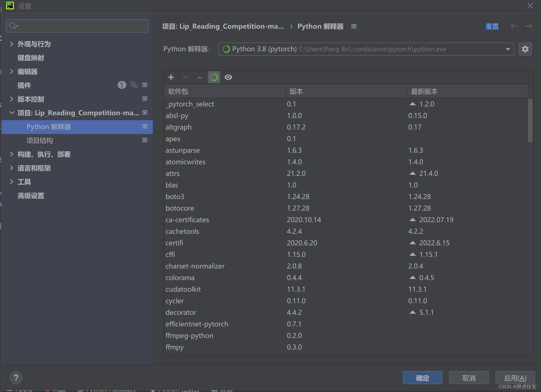Click the plus icon to add package

pos(171,77)
